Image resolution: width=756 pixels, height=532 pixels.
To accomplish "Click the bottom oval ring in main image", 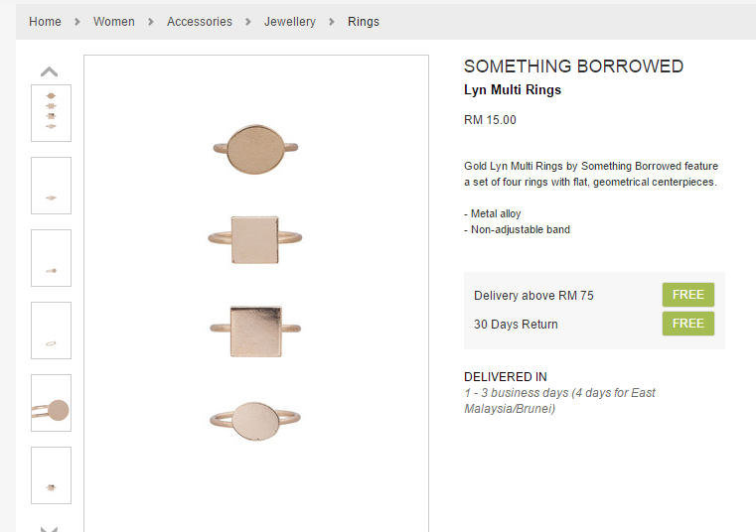I will coord(255,421).
